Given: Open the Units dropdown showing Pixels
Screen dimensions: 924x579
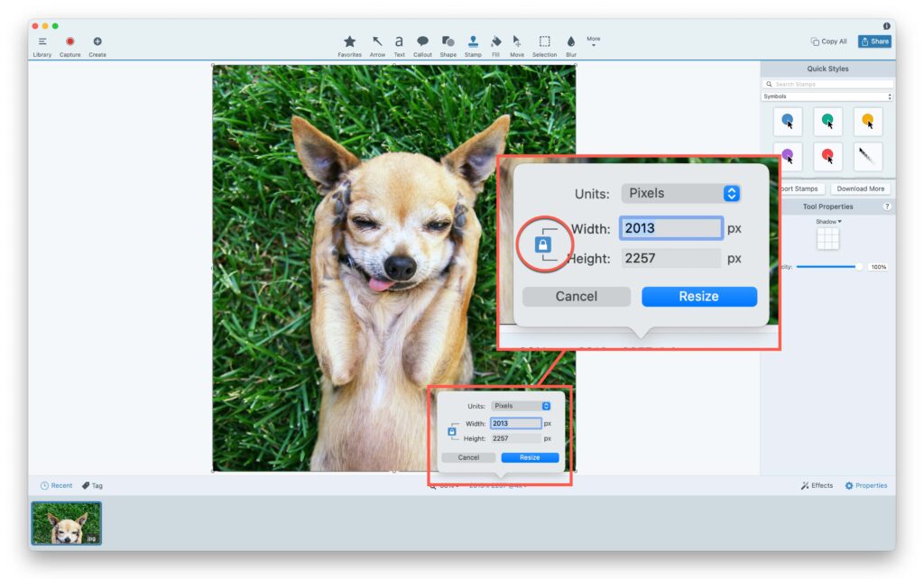Looking at the screenshot, I should (x=681, y=192).
